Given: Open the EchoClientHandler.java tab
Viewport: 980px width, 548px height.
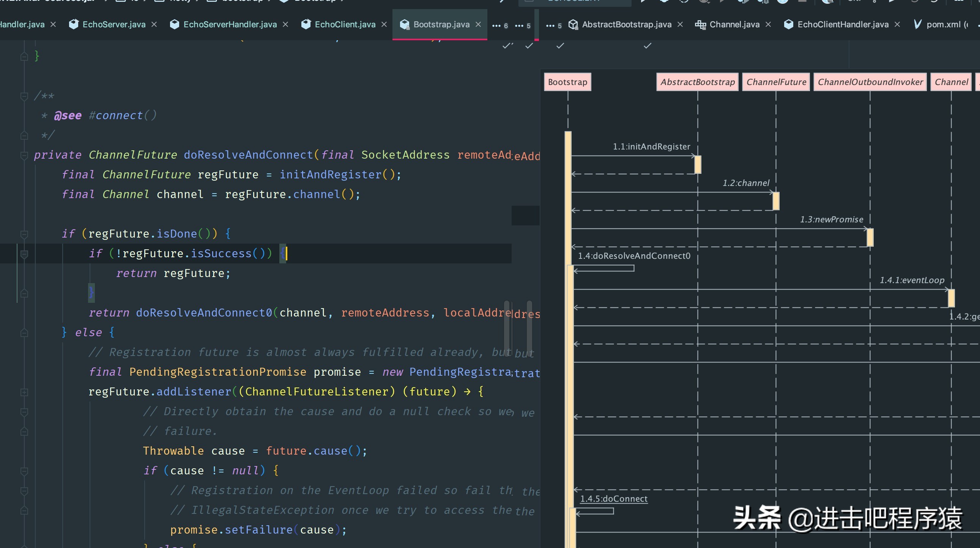Looking at the screenshot, I should coord(843,24).
